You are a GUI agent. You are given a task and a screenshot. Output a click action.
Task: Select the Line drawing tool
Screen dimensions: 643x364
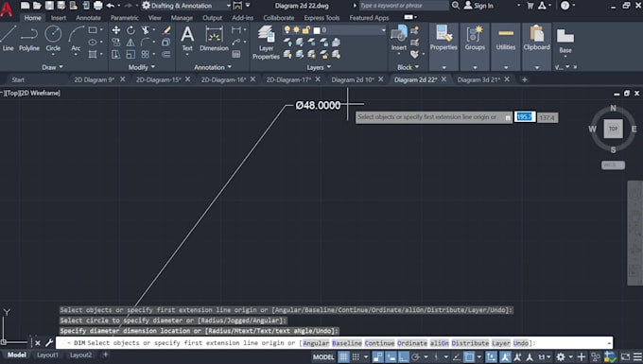pyautogui.click(x=8, y=38)
